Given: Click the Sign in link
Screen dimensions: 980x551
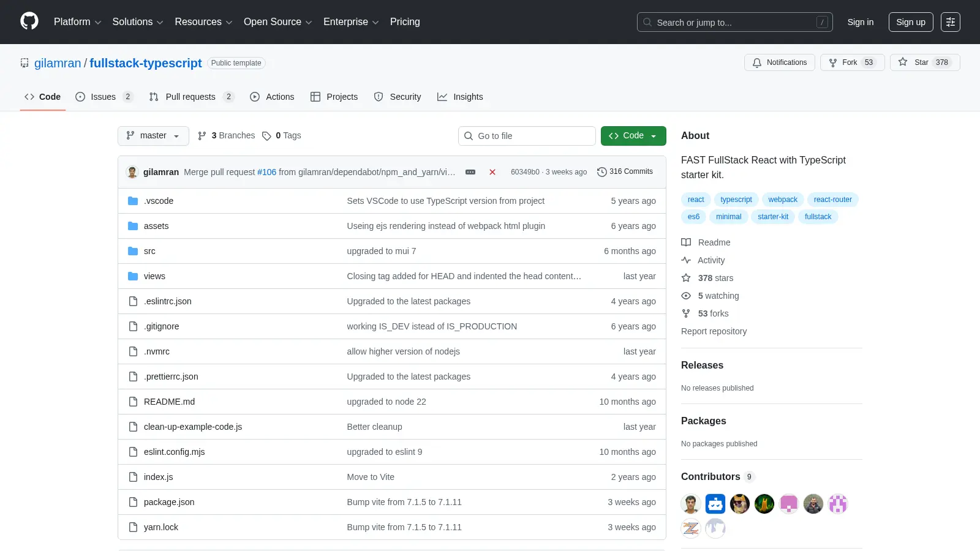Looking at the screenshot, I should point(861,22).
